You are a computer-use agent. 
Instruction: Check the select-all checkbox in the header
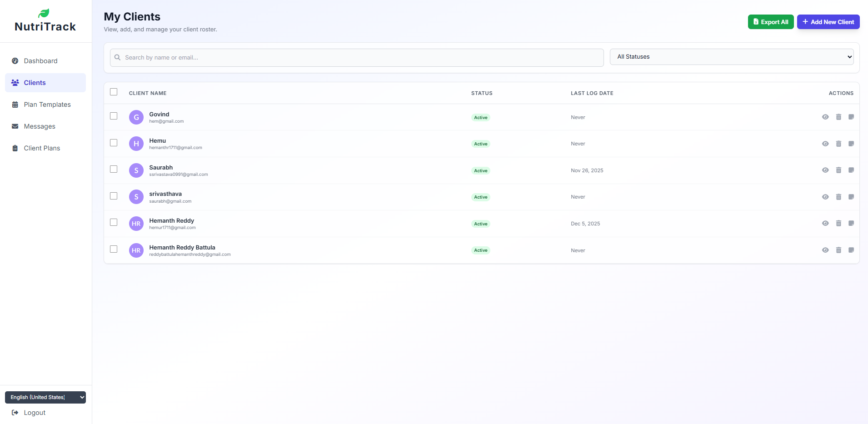(114, 92)
